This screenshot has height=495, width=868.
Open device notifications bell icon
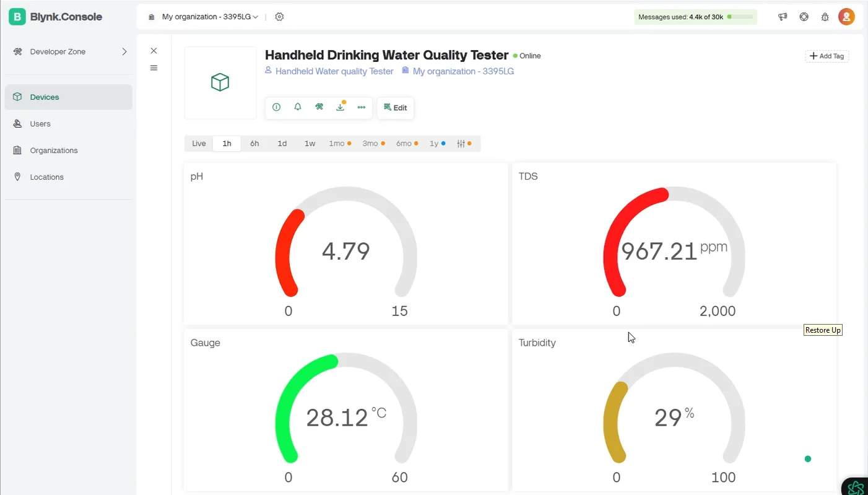[x=298, y=107]
